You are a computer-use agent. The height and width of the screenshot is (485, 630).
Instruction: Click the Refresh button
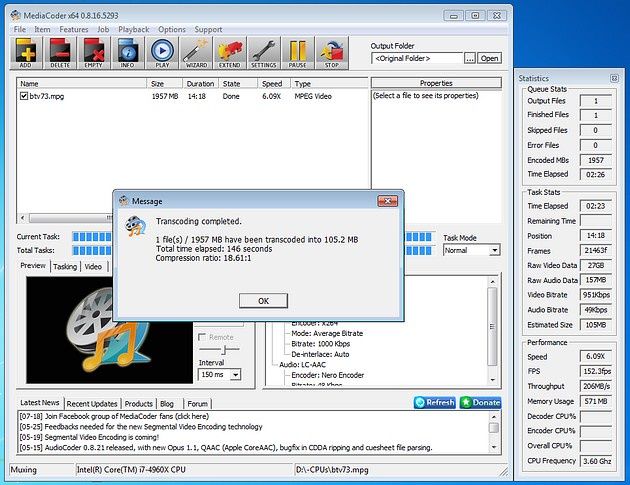coord(435,402)
